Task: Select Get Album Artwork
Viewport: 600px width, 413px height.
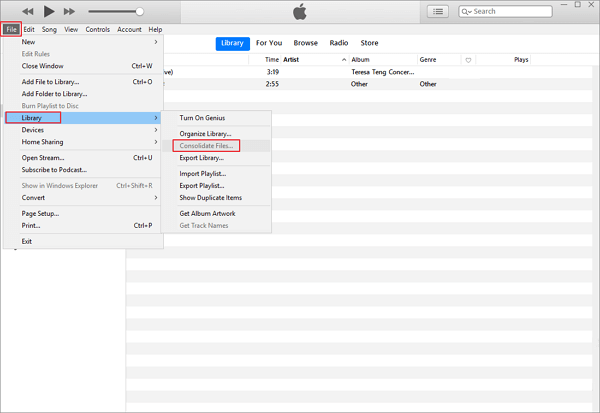Action: click(216, 214)
